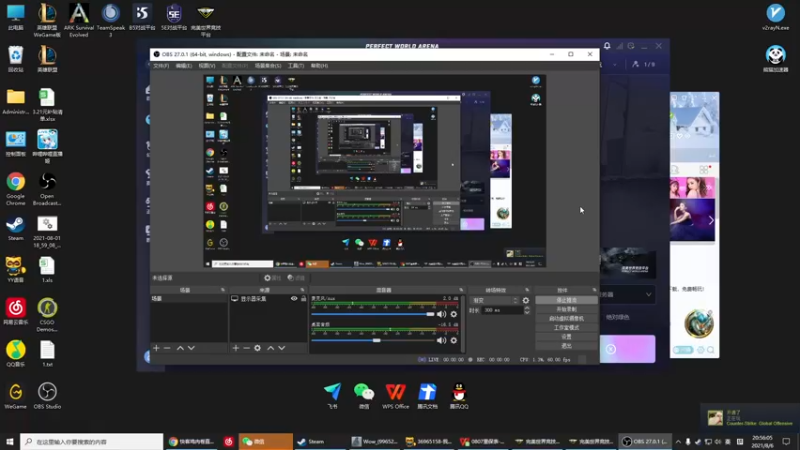Open scene transition properties gear
This screenshot has height=450, width=800.
[526, 301]
